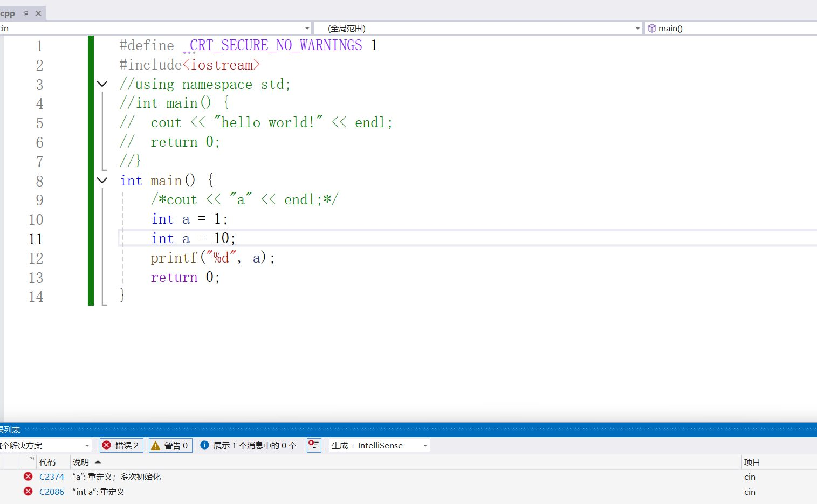The image size is (817, 504).
Task: Click the printf("%d", a); statement
Action: (x=213, y=258)
